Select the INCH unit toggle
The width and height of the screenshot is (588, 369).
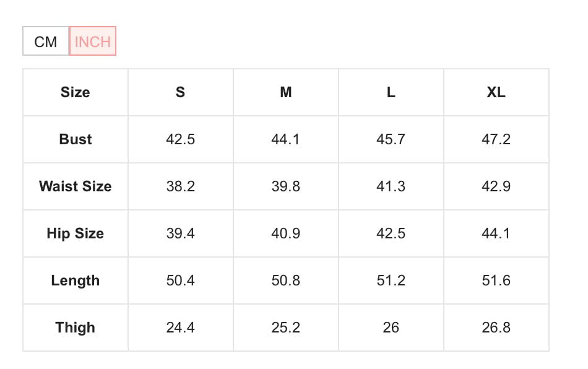click(x=92, y=41)
